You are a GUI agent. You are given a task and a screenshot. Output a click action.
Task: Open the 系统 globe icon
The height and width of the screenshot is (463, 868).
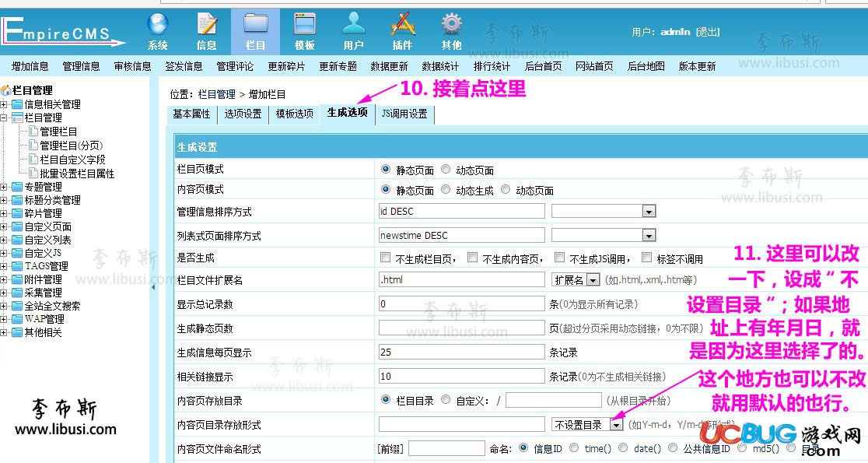[158, 25]
